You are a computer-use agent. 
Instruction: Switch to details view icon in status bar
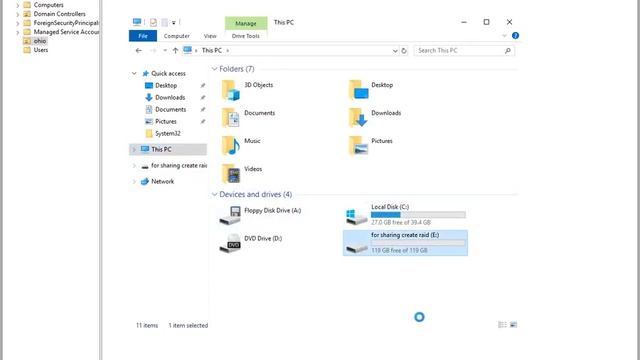coord(502,325)
